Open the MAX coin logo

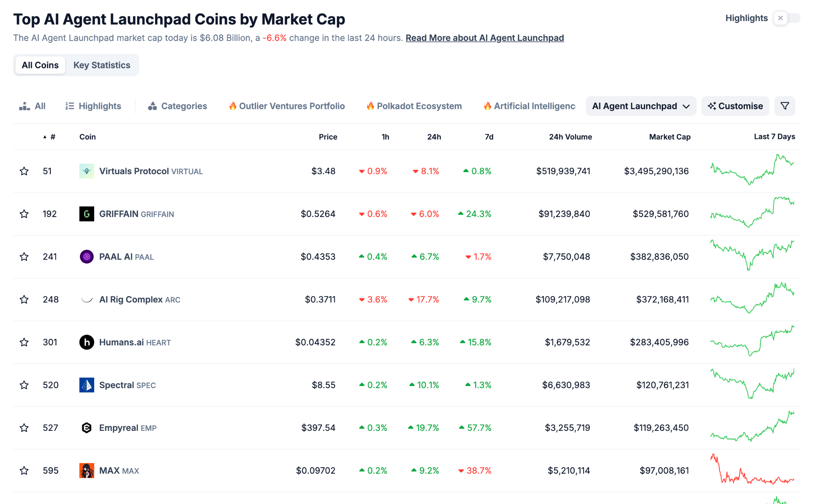pyautogui.click(x=87, y=471)
